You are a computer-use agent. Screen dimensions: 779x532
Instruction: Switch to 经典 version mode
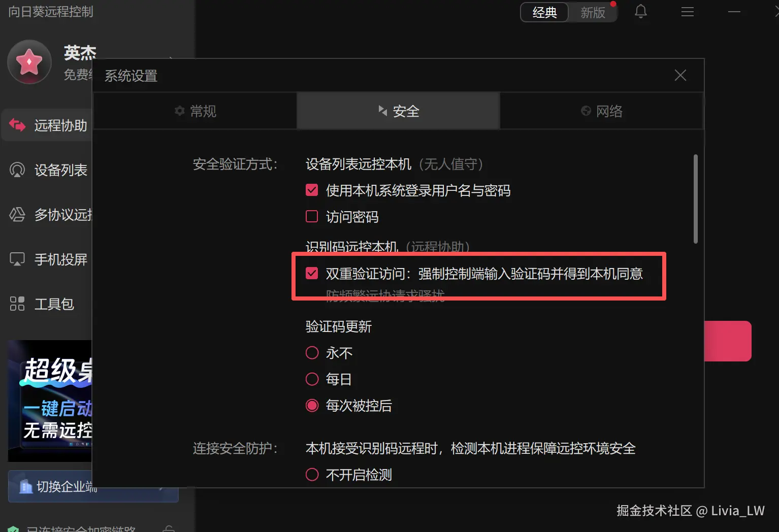(x=544, y=12)
